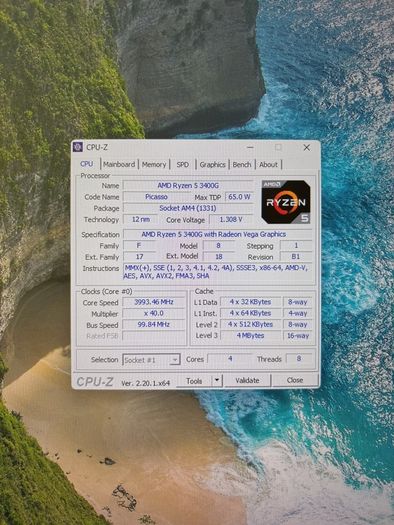
Task: Click the Validate button
Action: coord(247,380)
